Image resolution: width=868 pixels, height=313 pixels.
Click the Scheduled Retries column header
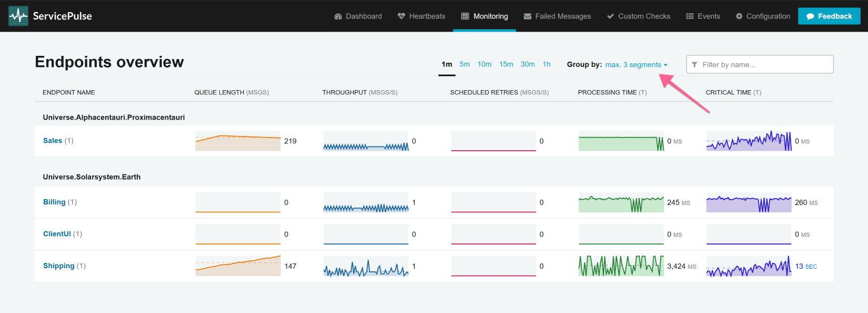(x=500, y=92)
